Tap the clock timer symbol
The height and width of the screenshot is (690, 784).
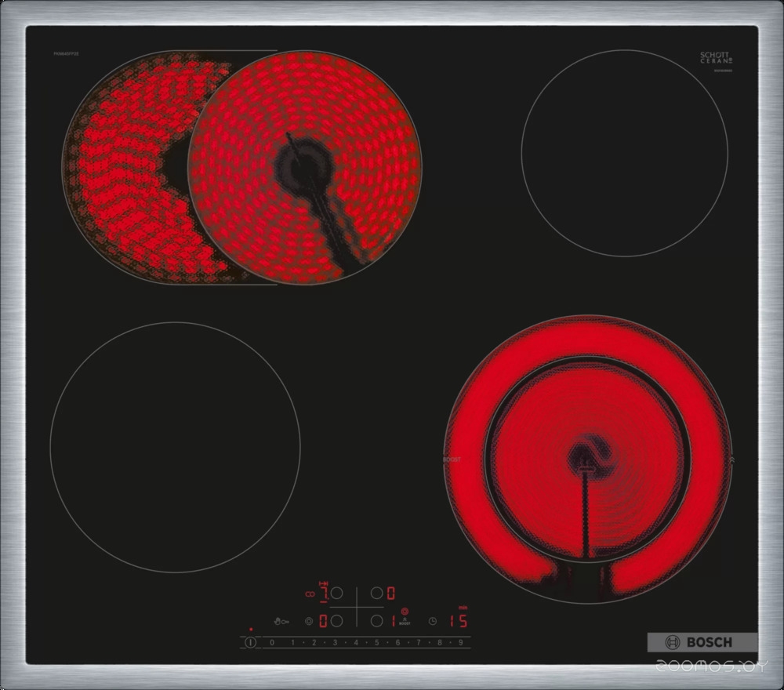433,621
